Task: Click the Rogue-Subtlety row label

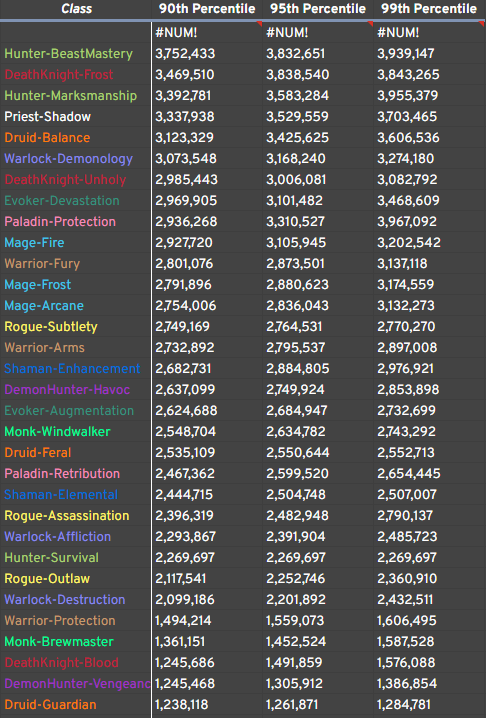Action: (x=51, y=326)
